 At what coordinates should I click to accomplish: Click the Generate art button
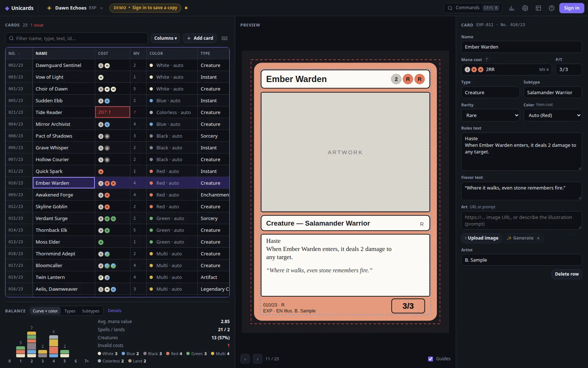click(x=523, y=238)
